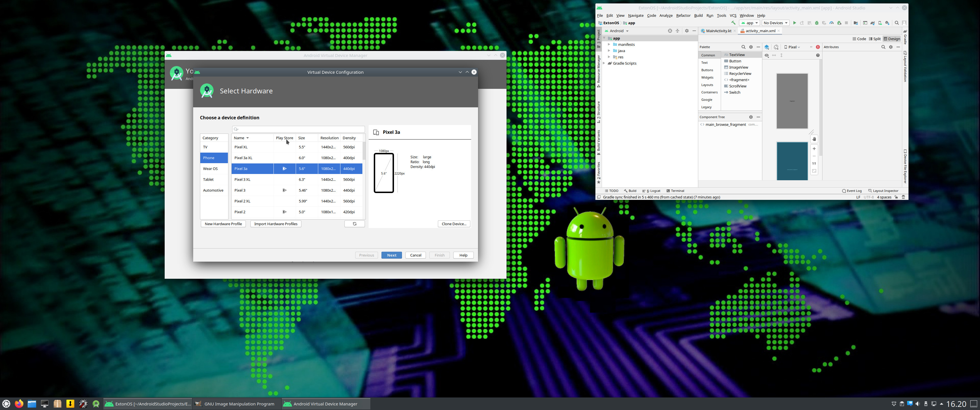Toggle the Build Variants tool window

(599, 143)
